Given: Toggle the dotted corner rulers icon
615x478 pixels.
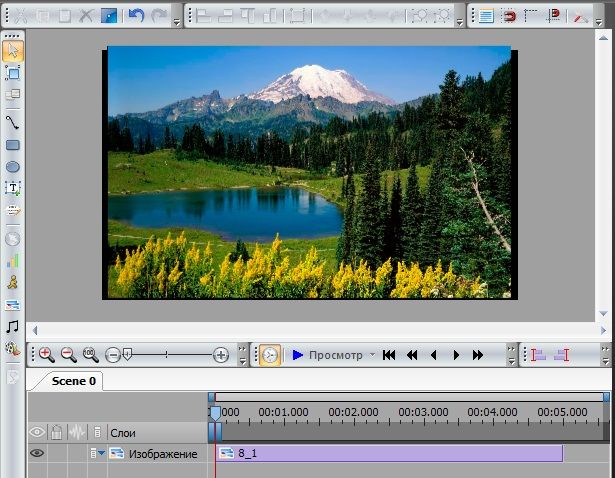Looking at the screenshot, I should [x=531, y=16].
